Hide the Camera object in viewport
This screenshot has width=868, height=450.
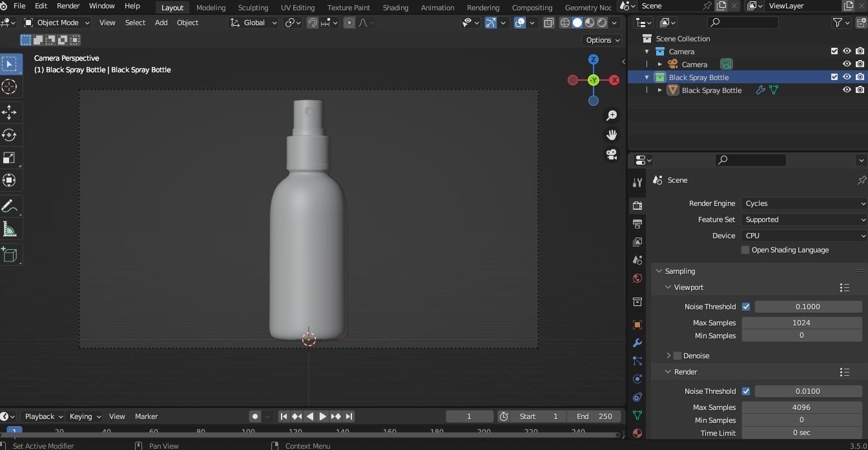pos(847,65)
